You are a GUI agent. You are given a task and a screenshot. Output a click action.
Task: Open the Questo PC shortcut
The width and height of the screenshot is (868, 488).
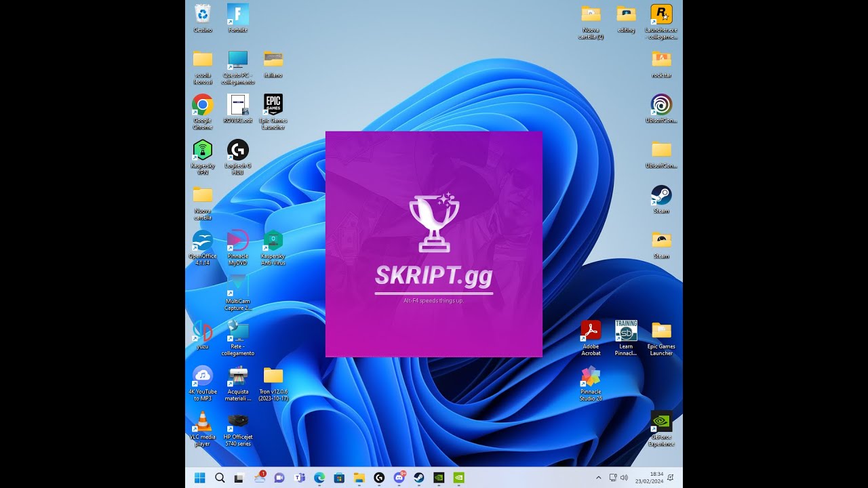coord(238,67)
